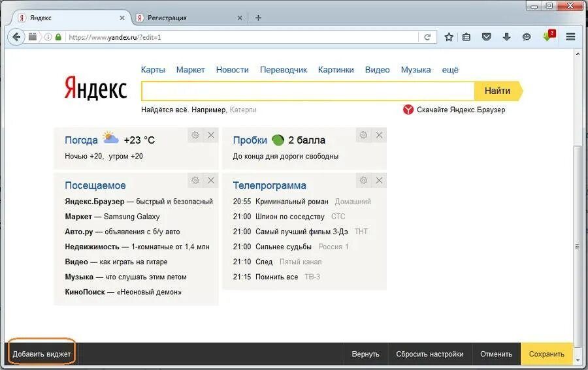Image resolution: width=588 pixels, height=370 pixels.
Task: Open settings gear of Посещаемое widget
Action: (x=195, y=181)
